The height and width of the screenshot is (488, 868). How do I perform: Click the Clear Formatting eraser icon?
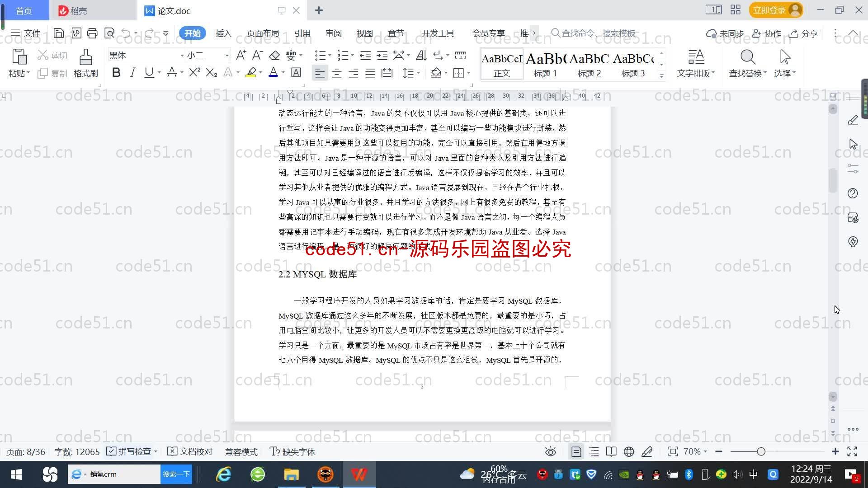(274, 55)
